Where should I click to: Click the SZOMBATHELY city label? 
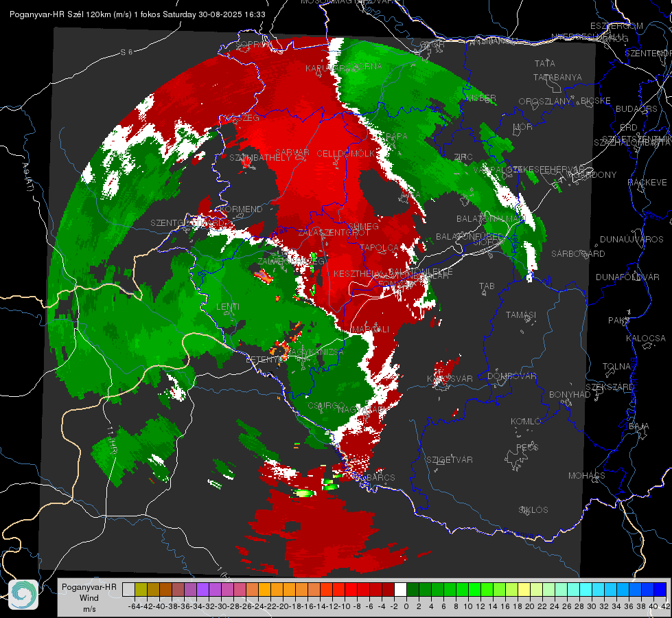pyautogui.click(x=260, y=158)
